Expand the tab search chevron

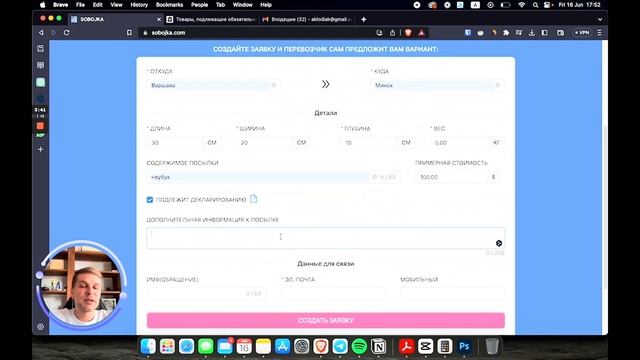(x=600, y=19)
